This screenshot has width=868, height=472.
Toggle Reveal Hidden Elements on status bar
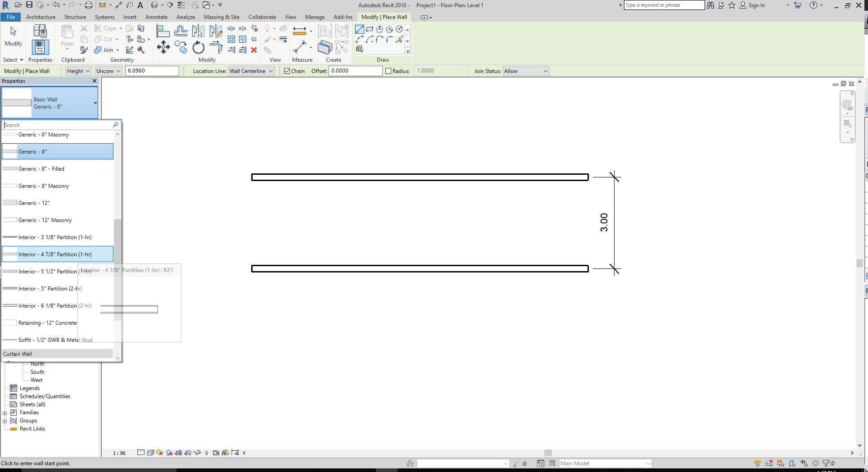click(x=207, y=453)
